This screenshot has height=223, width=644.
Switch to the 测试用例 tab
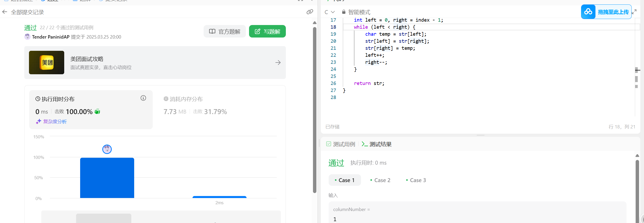(x=341, y=144)
